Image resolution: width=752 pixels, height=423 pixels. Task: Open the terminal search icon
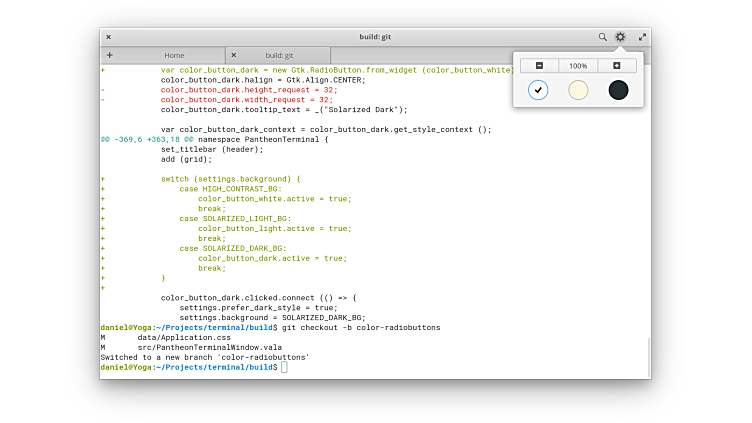[x=603, y=37]
